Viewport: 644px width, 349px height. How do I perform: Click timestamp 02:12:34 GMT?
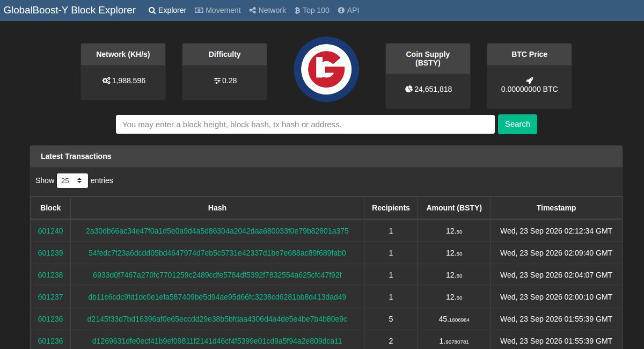pos(556,231)
